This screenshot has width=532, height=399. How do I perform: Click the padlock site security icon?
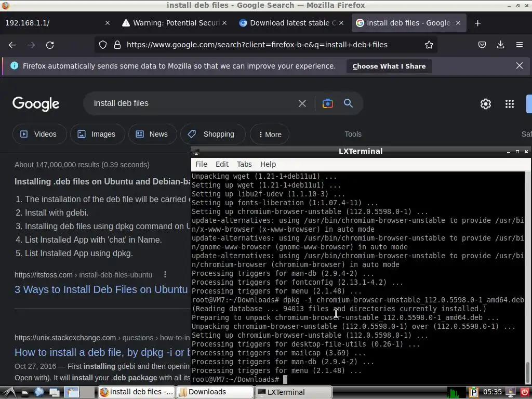tap(117, 45)
